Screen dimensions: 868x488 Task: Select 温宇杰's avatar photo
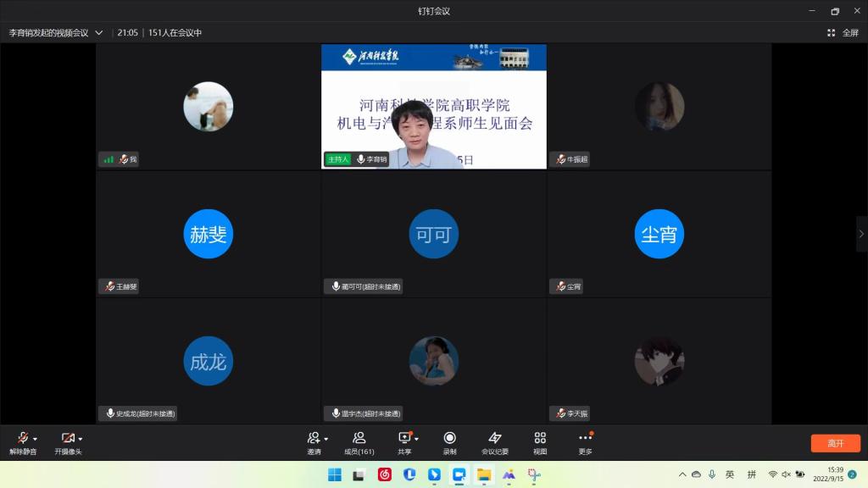click(434, 361)
